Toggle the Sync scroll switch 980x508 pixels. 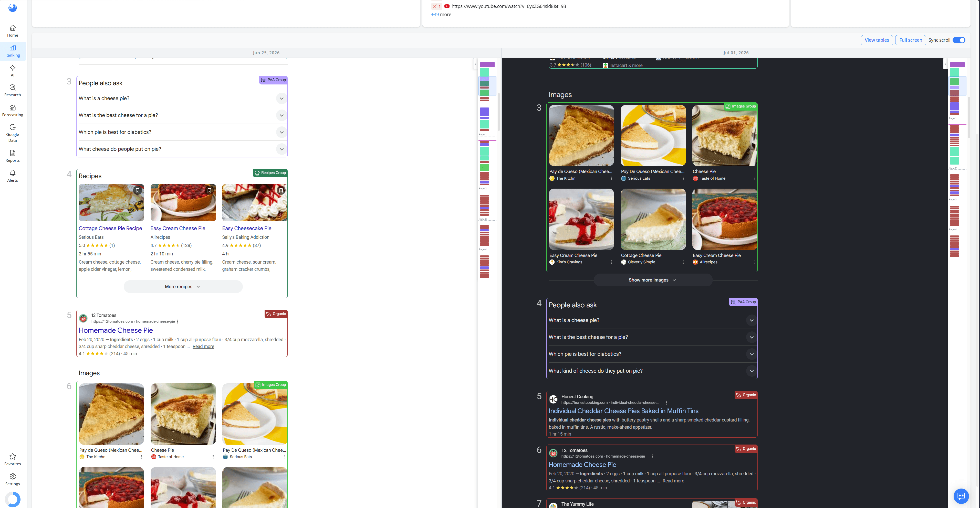(x=959, y=40)
